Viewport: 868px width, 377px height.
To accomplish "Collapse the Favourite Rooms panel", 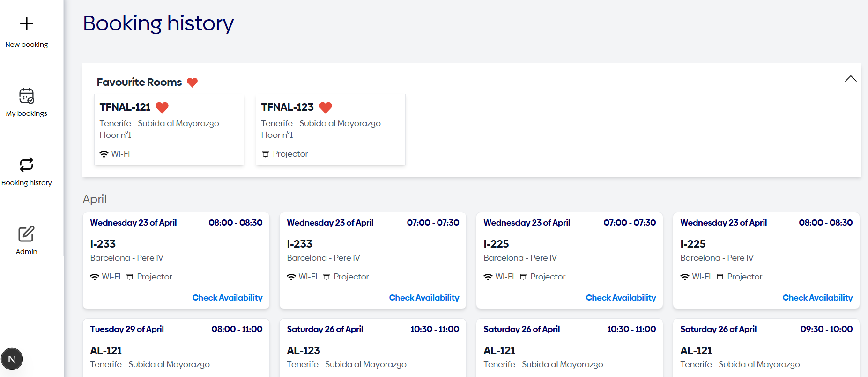I will (x=850, y=79).
